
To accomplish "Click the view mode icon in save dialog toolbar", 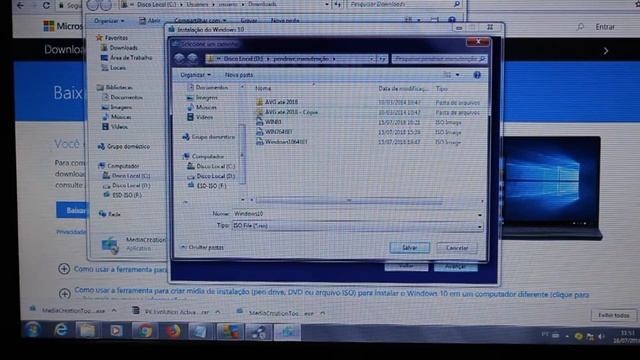I will pos(447,75).
